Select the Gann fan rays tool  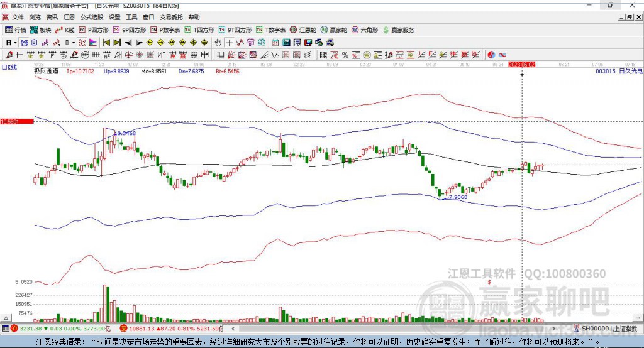click(x=231, y=55)
